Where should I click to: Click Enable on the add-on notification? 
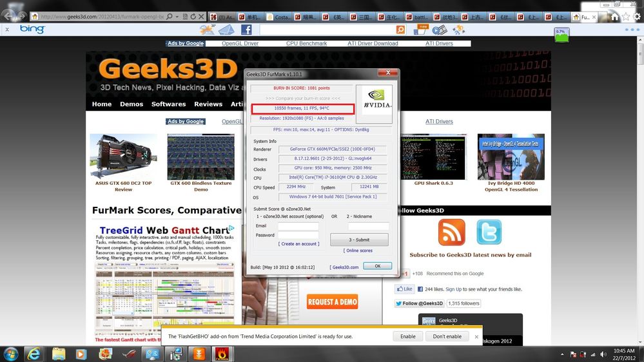408,336
